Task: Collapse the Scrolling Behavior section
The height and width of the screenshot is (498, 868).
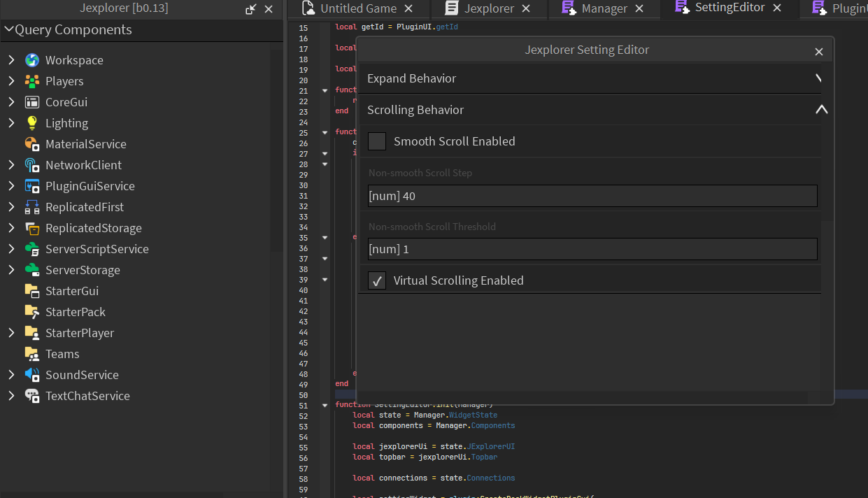Action: [x=822, y=110]
